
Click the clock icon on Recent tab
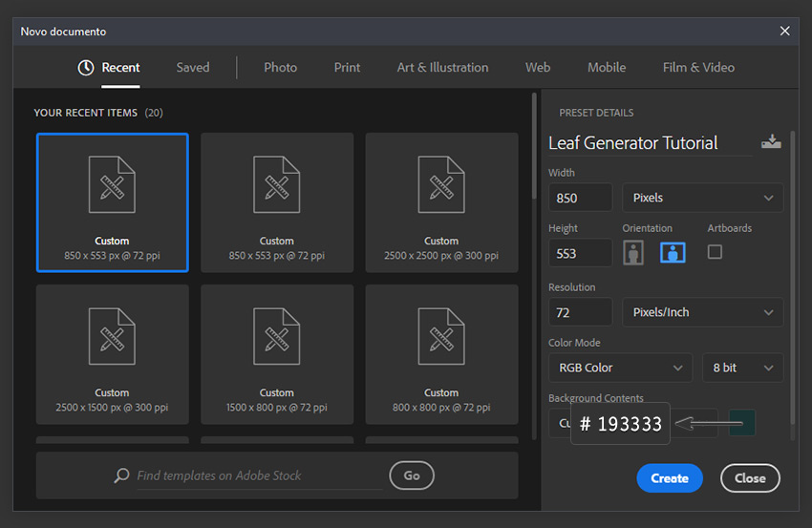click(x=86, y=68)
